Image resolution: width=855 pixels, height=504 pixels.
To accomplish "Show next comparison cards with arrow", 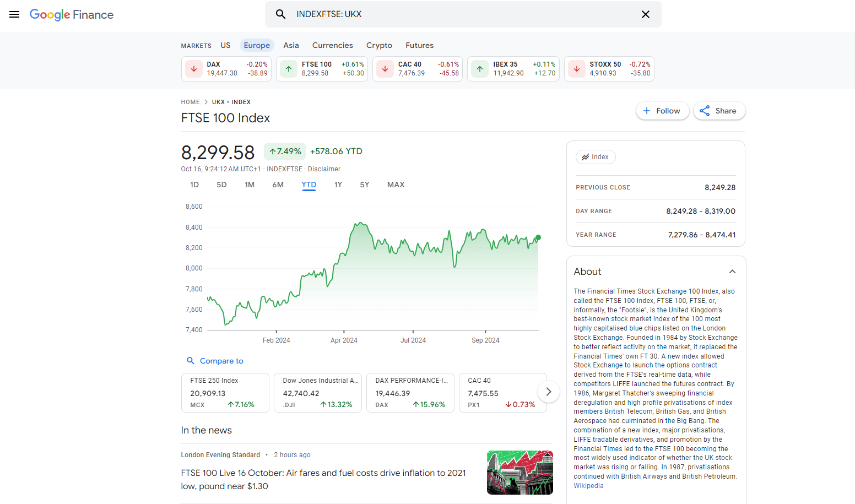I will (548, 392).
